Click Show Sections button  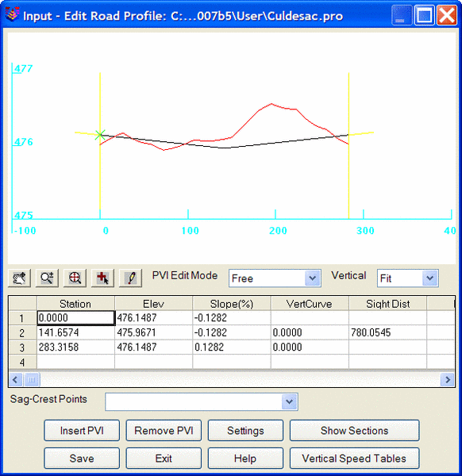click(355, 431)
